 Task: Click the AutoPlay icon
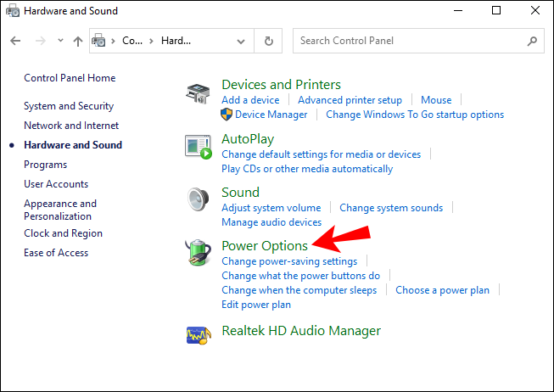click(198, 146)
